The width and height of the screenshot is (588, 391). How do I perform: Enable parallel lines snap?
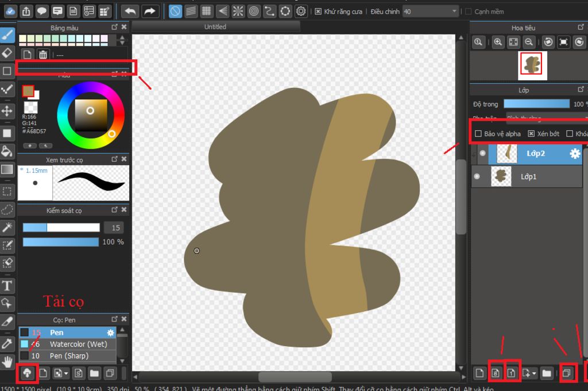[x=191, y=11]
